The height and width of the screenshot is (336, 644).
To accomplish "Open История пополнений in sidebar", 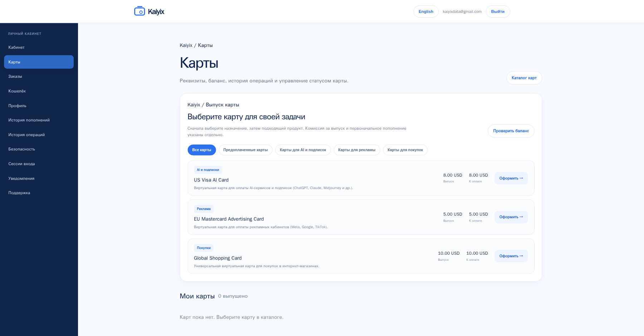I will pos(39,120).
